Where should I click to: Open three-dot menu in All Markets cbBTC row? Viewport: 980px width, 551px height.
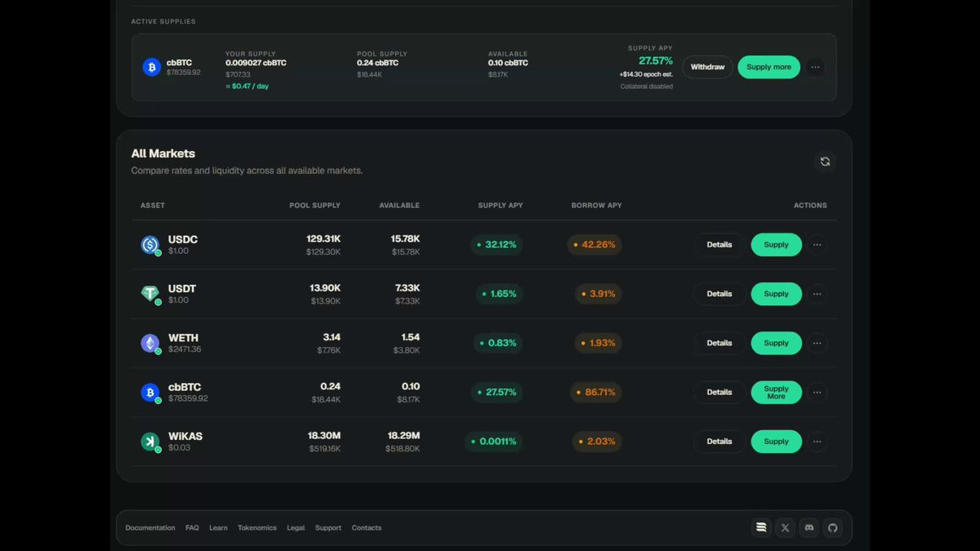point(817,393)
